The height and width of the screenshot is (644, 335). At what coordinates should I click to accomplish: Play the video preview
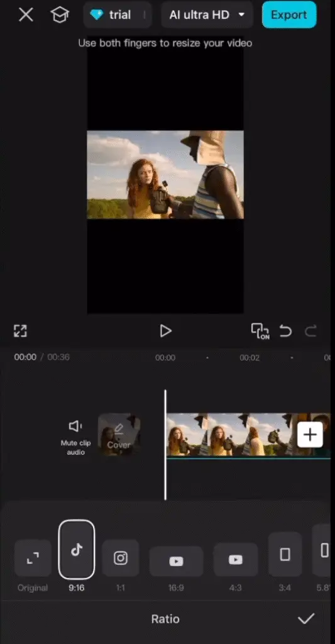(165, 331)
